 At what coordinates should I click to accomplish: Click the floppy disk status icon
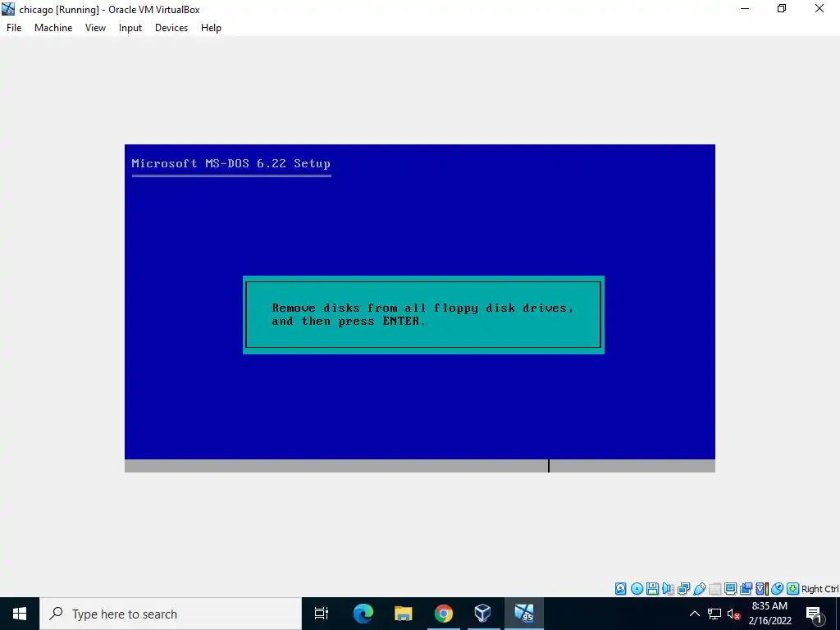click(x=652, y=589)
